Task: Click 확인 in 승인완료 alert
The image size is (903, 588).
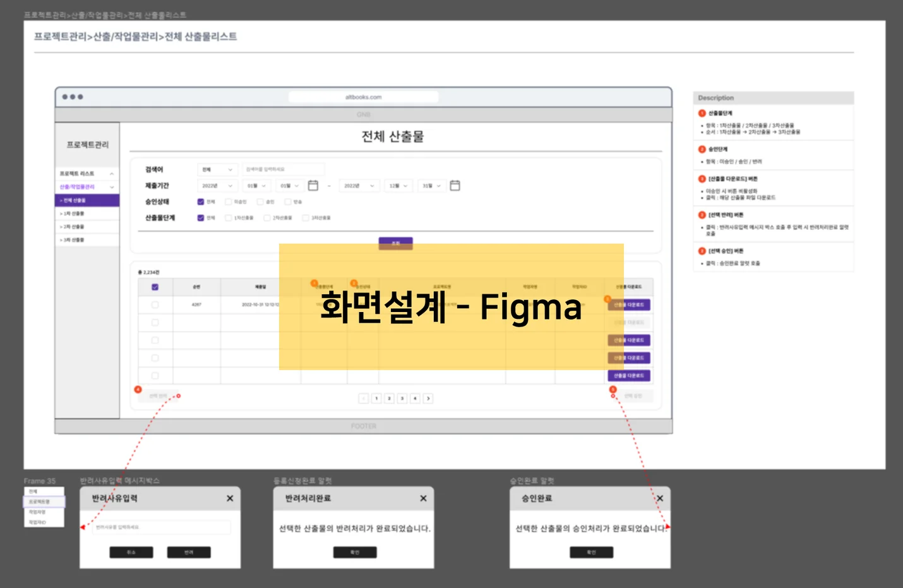Action: pyautogui.click(x=591, y=553)
